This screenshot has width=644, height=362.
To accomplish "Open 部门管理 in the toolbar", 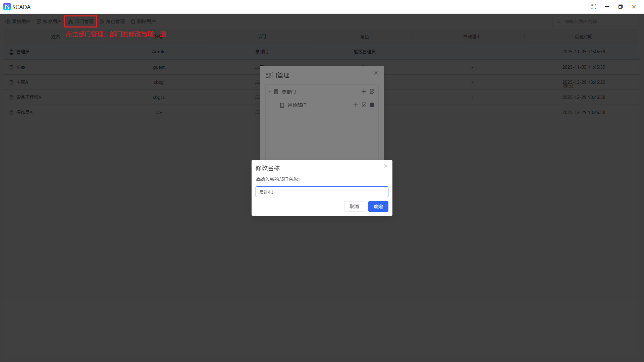I will (x=80, y=21).
